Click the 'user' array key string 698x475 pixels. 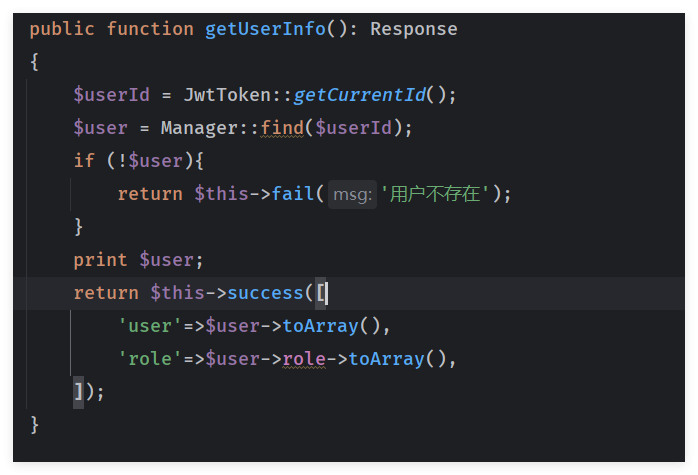click(150, 326)
